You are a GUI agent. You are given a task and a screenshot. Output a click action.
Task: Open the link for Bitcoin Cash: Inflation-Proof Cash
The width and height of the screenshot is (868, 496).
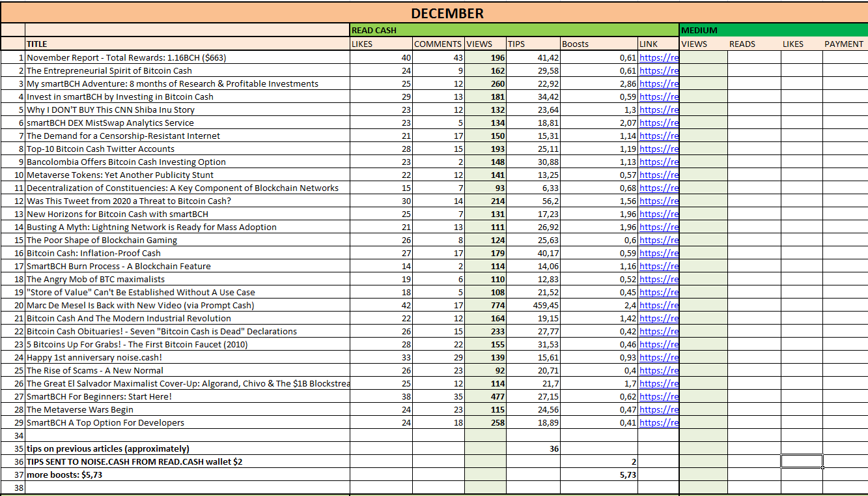pyautogui.click(x=659, y=253)
